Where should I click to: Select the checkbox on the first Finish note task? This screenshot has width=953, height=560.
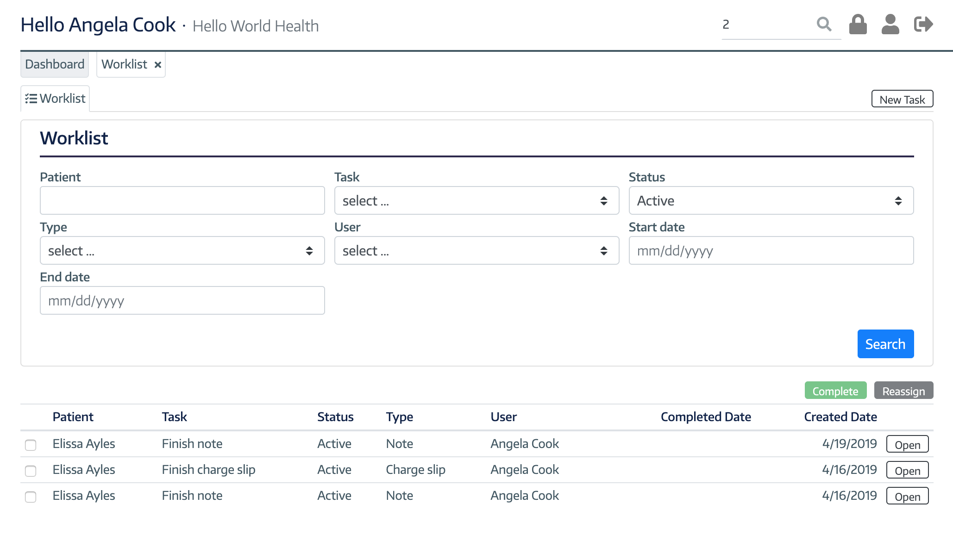pos(31,446)
